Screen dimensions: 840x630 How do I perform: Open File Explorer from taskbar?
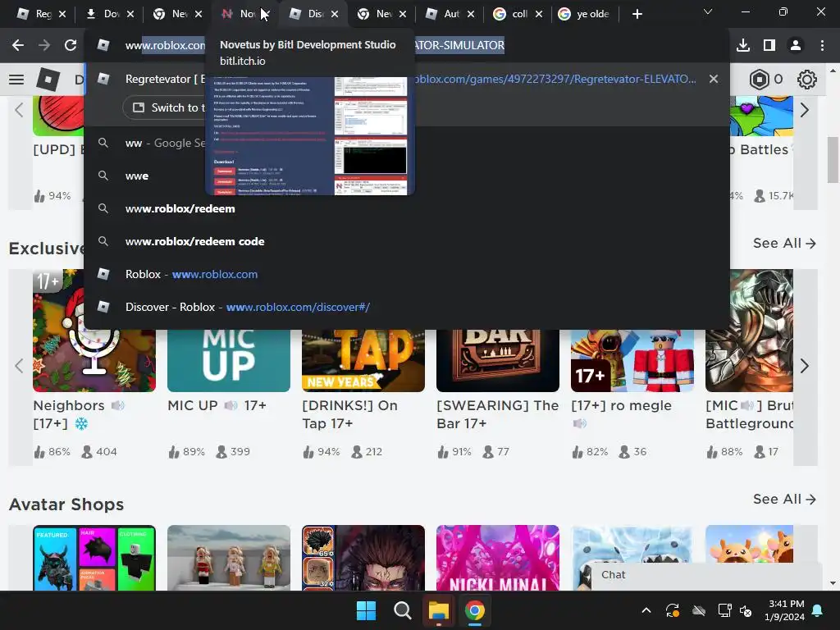coord(438,610)
